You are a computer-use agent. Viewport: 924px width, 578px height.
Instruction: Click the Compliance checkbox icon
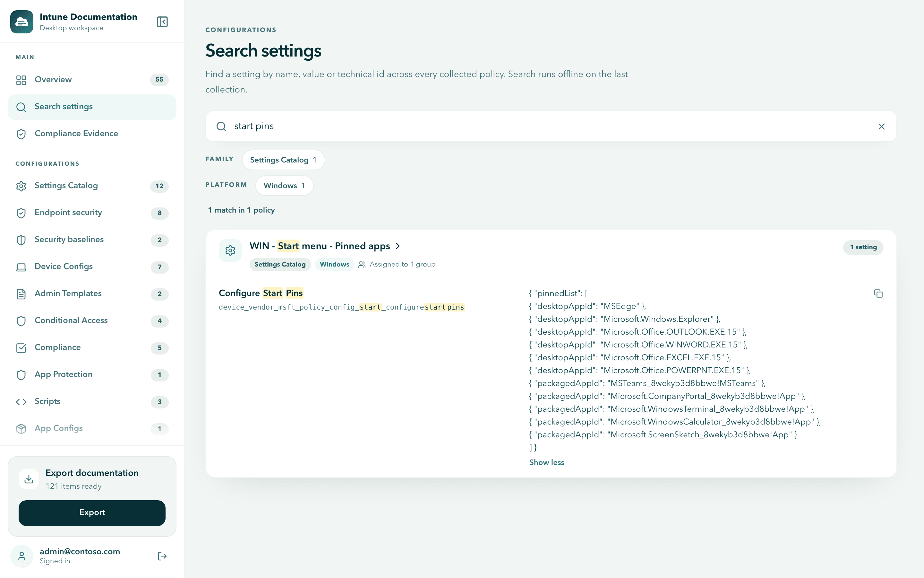click(x=21, y=347)
